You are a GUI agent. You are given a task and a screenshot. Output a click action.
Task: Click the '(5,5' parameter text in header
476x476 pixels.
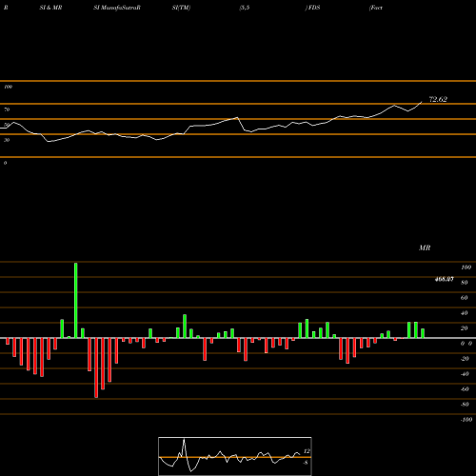pyautogui.click(x=245, y=8)
